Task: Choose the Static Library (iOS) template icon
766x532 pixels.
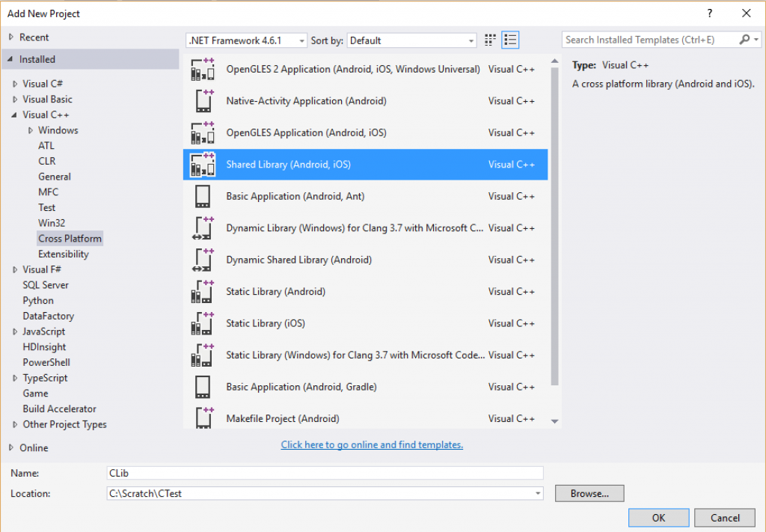Action: pos(202,323)
